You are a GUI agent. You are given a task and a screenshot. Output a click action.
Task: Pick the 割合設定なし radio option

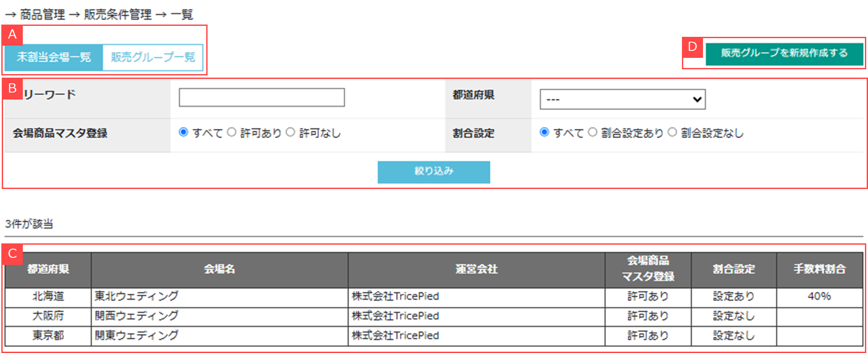pyautogui.click(x=672, y=132)
